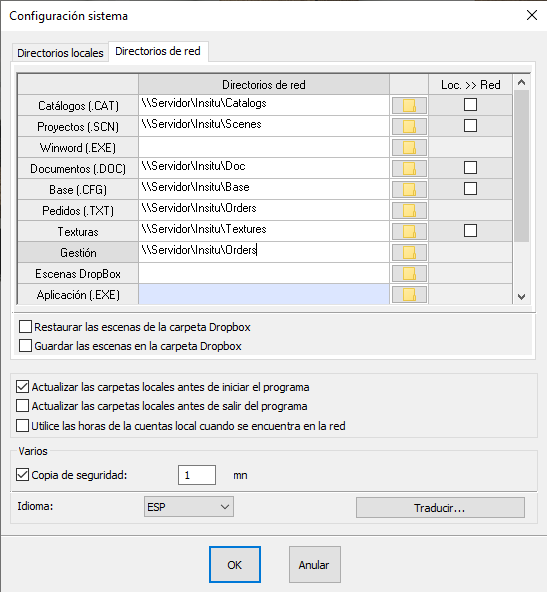Check Restaurar las escenas de la carpeta Dropbox
547x592 pixels.
click(25, 327)
